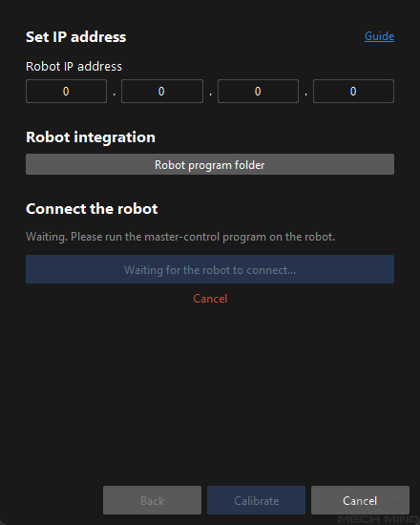The width and height of the screenshot is (420, 525).
Task: Dismiss the dialog with the bottom Cancel button
Action: (360, 500)
